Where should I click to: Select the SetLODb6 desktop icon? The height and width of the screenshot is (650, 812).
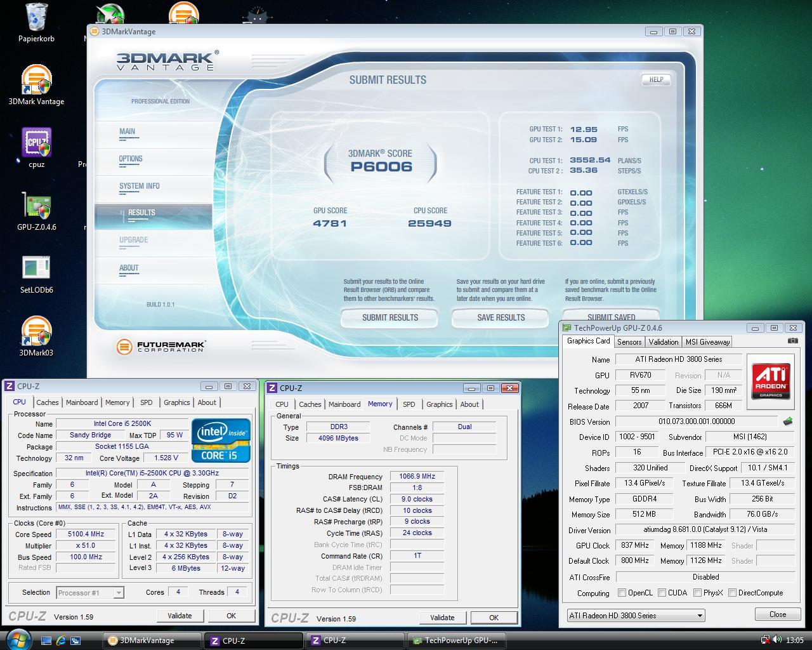[x=36, y=274]
